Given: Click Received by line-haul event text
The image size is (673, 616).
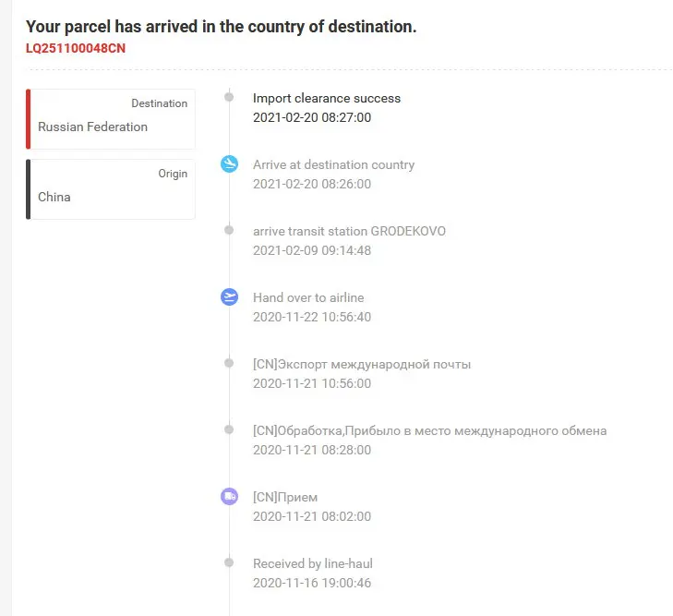Looking at the screenshot, I should click(x=312, y=563).
